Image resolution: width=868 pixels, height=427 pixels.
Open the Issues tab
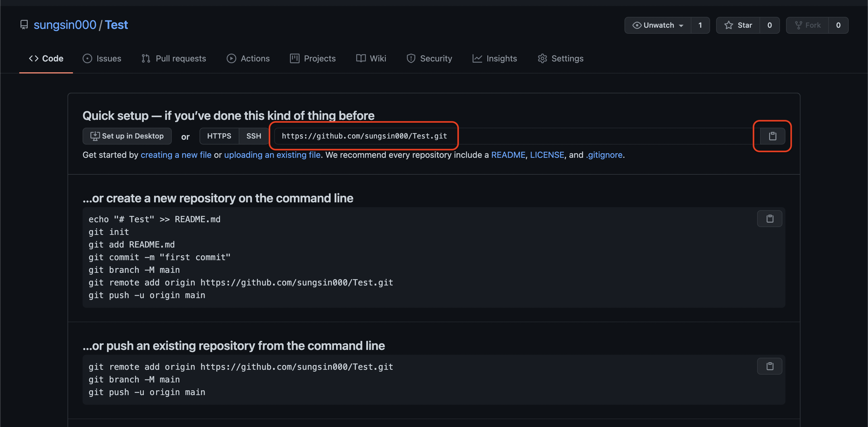pyautogui.click(x=102, y=59)
